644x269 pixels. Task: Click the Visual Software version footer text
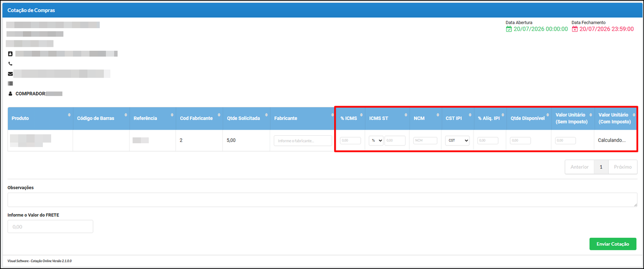point(40,261)
